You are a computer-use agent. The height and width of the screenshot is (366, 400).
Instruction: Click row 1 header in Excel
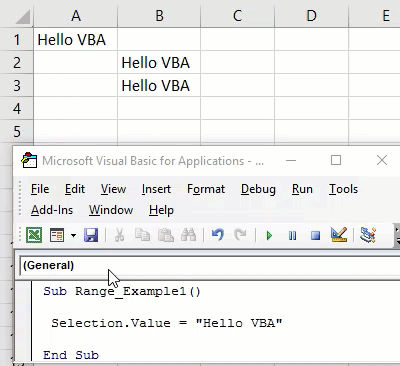[x=17, y=39]
